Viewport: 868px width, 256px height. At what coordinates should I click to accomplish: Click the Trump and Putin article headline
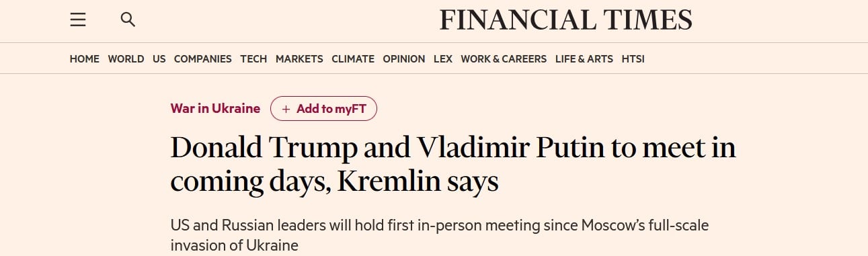coord(453,165)
